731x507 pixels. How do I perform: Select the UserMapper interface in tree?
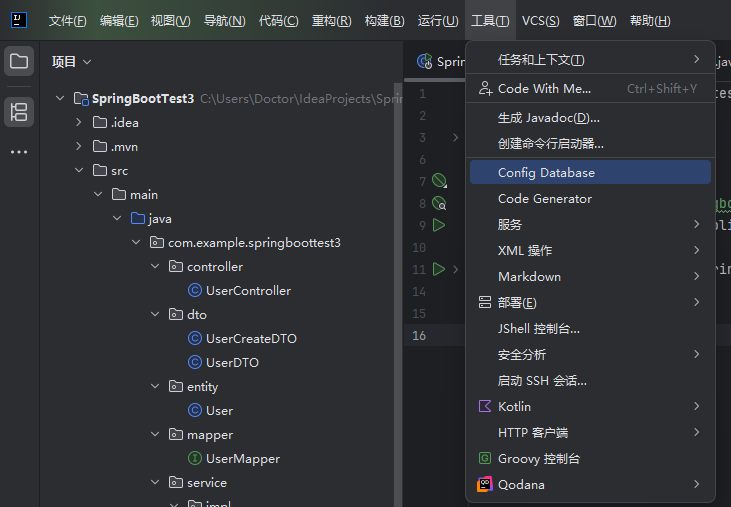coord(242,459)
